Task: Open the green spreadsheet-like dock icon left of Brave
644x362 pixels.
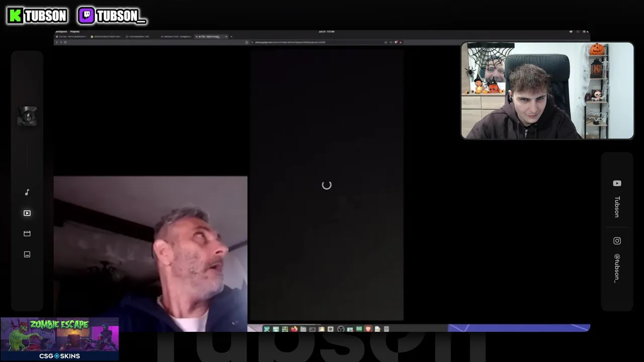Action: coord(359,329)
